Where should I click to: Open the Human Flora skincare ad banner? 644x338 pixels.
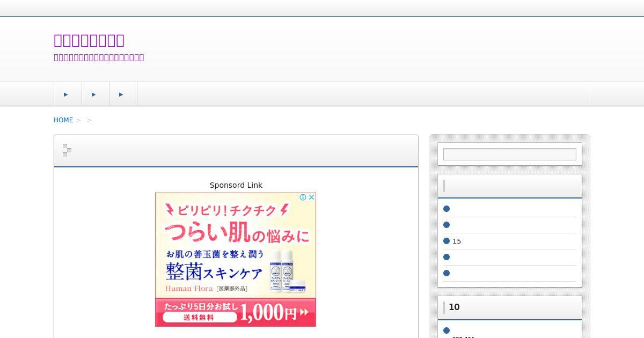[x=236, y=260]
